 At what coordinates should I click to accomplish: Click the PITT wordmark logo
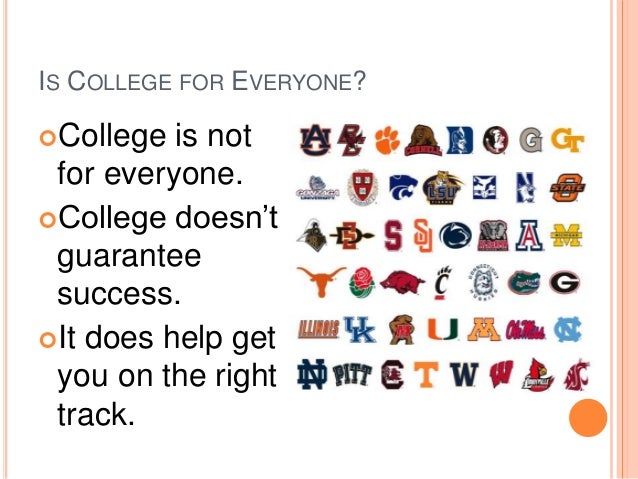pyautogui.click(x=352, y=374)
